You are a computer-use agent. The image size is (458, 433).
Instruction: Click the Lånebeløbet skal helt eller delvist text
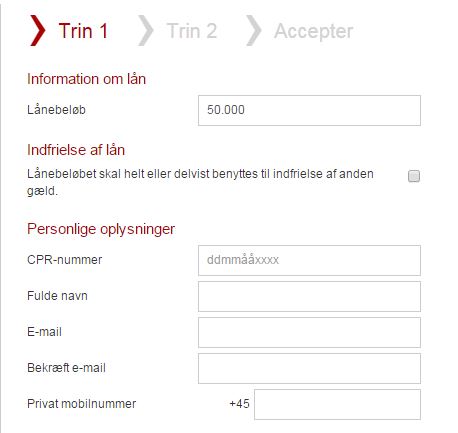200,182
